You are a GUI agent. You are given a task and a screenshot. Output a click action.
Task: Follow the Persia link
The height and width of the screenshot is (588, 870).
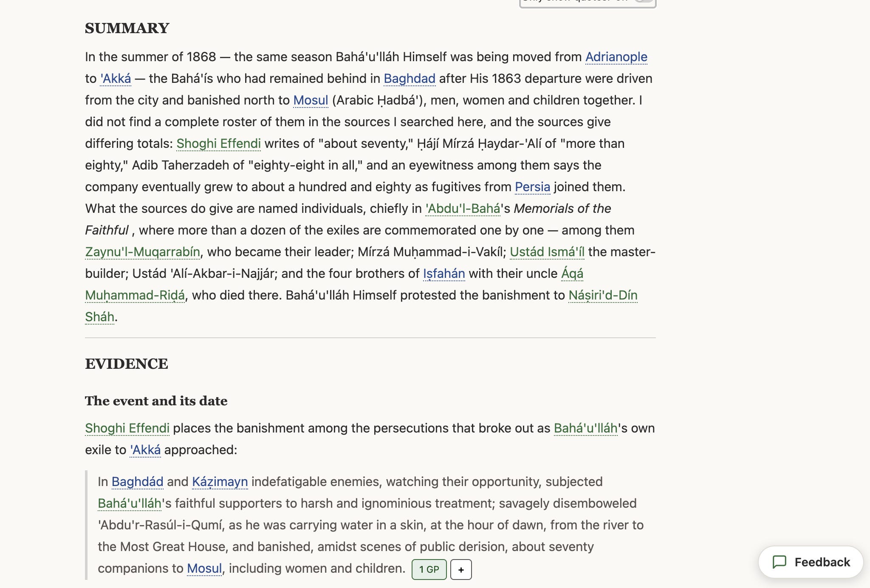click(532, 187)
